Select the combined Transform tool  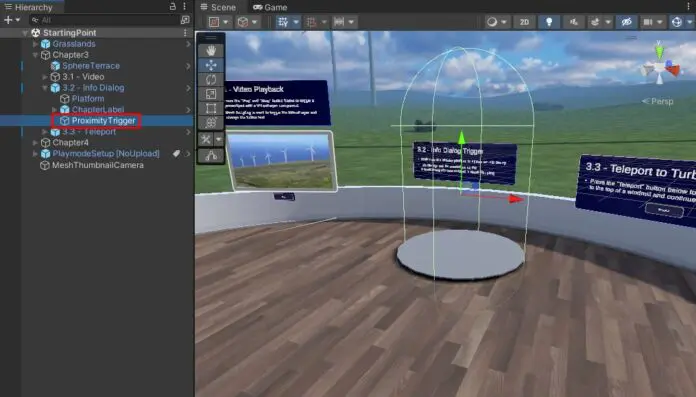tap(211, 122)
